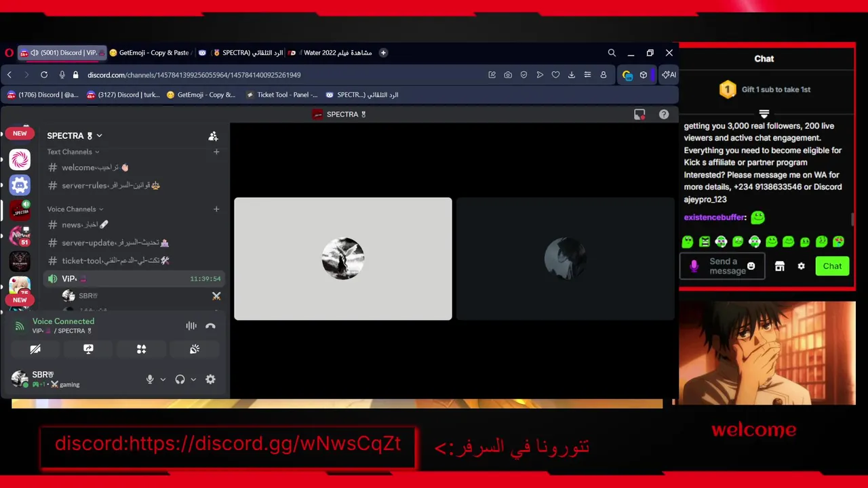Go back in browser history
868x488 pixels.
pos(9,75)
